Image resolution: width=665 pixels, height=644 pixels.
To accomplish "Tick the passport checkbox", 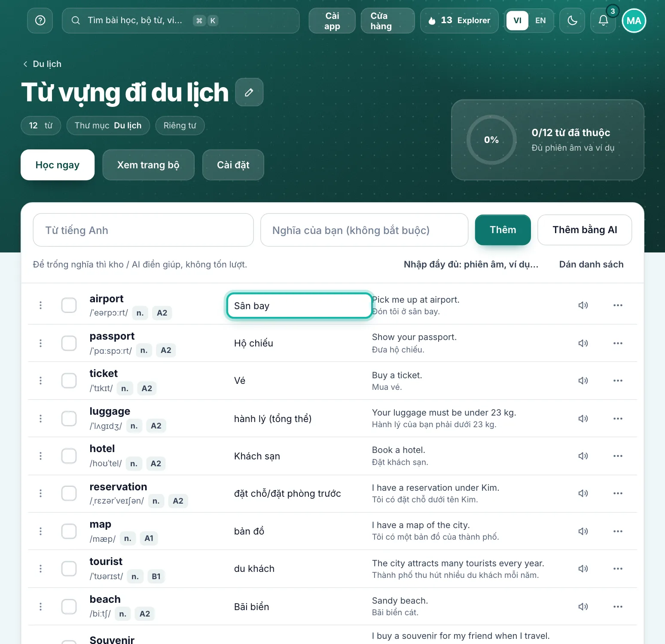I will pos(69,343).
